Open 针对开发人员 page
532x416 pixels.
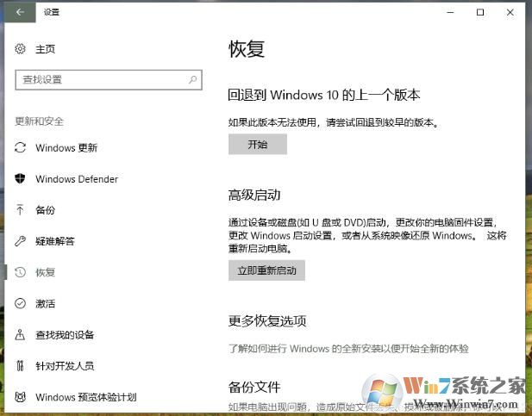click(x=65, y=366)
